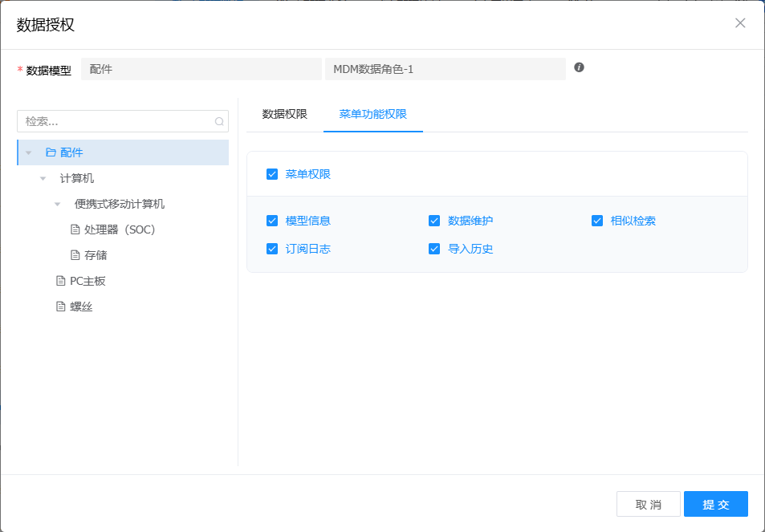
Task: Collapse the 配件 root tree node
Action: coord(29,152)
